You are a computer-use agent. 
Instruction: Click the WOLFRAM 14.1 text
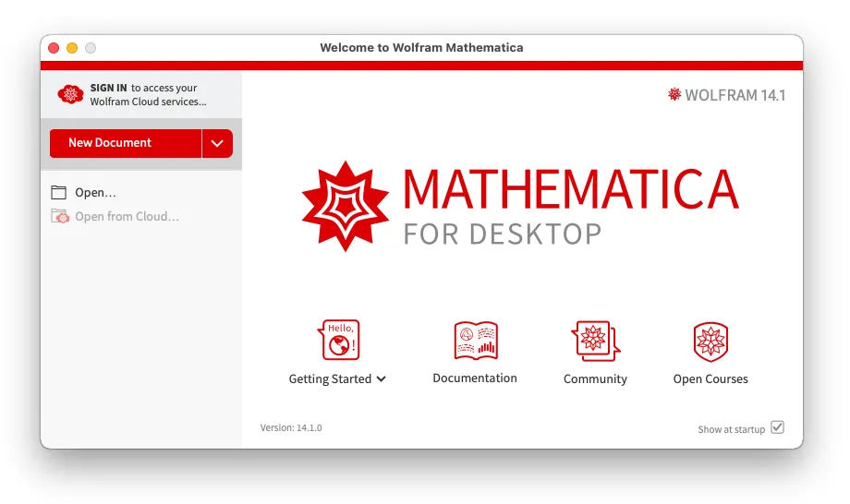pos(735,95)
